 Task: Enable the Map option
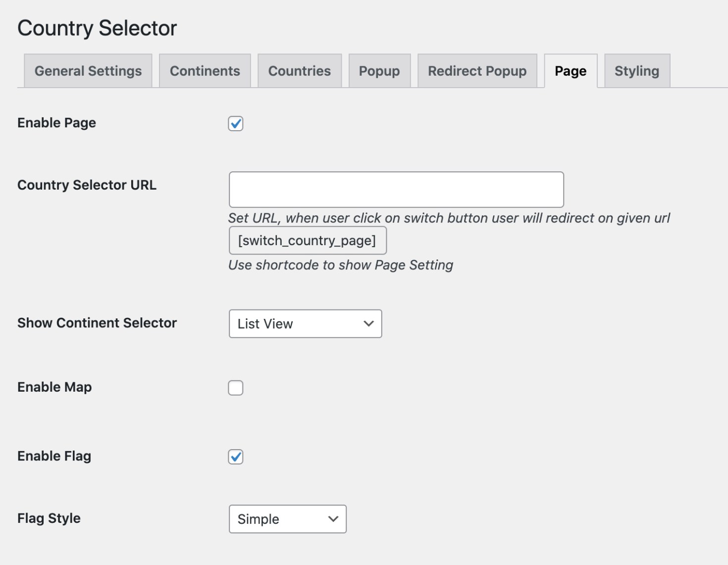[236, 388]
